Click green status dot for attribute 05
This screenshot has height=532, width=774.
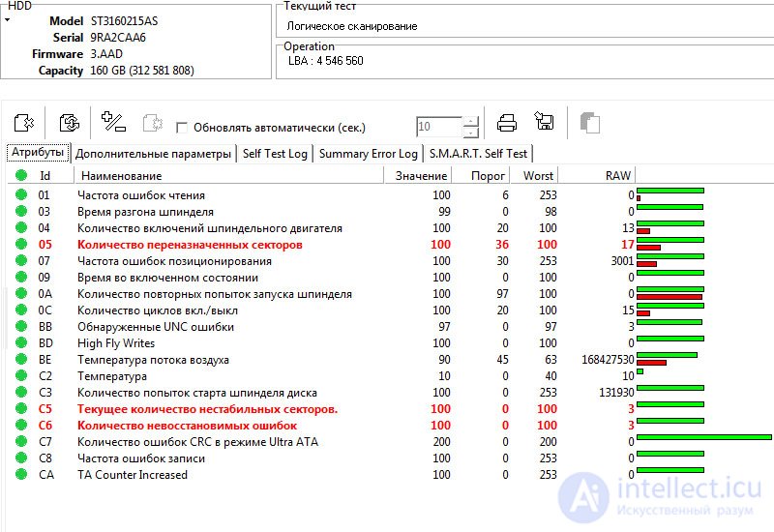click(x=20, y=244)
